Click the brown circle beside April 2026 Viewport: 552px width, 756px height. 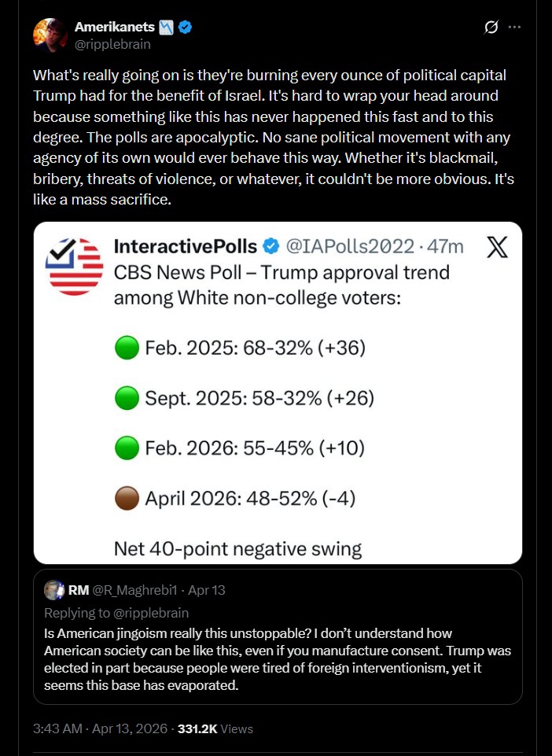127,498
